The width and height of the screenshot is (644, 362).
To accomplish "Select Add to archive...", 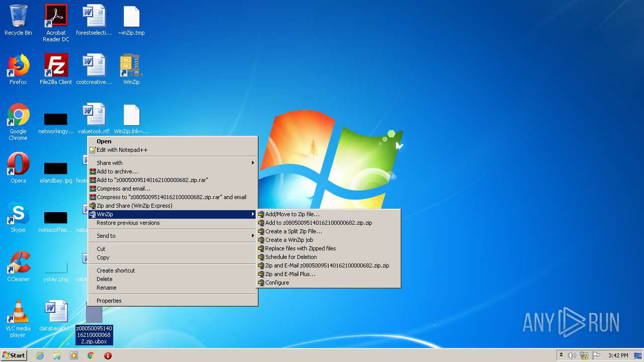I will 173,171.
